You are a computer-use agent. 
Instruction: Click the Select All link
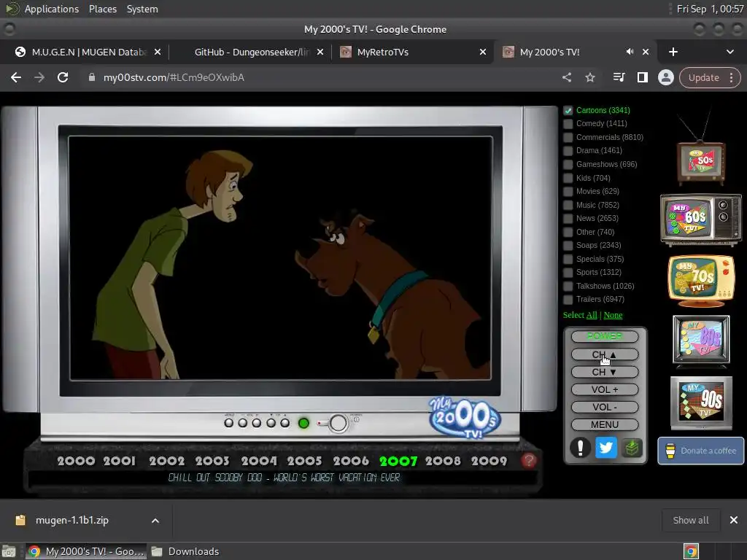pyautogui.click(x=592, y=315)
